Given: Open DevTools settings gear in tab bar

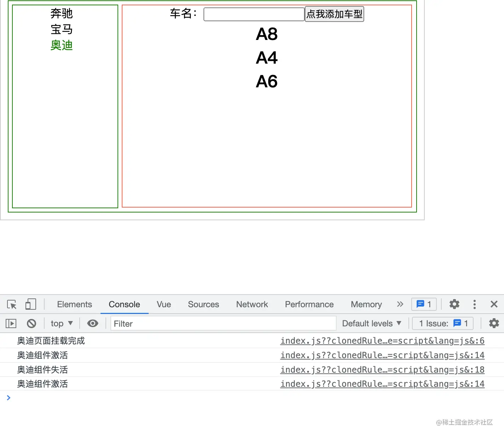Looking at the screenshot, I should click(x=454, y=304).
